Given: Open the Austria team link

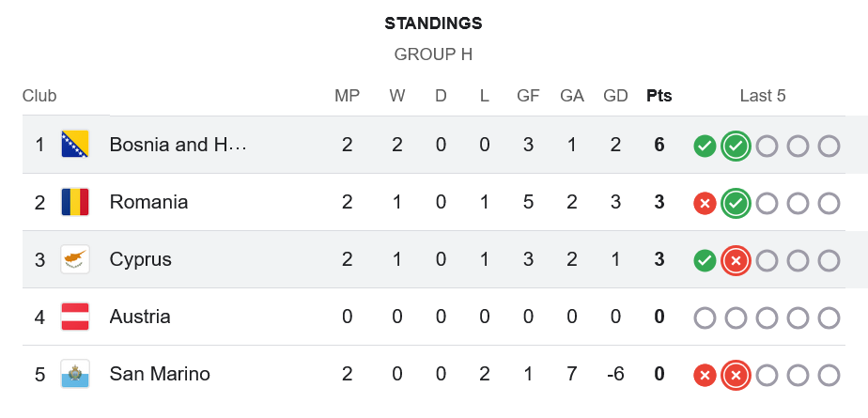Looking at the screenshot, I should (140, 317).
